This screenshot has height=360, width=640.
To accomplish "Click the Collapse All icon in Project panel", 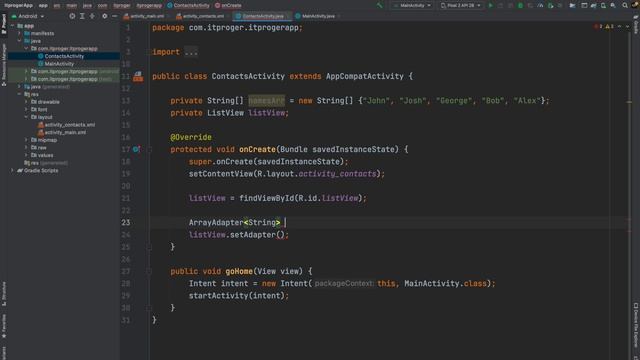I will pyautogui.click(x=92, y=16).
